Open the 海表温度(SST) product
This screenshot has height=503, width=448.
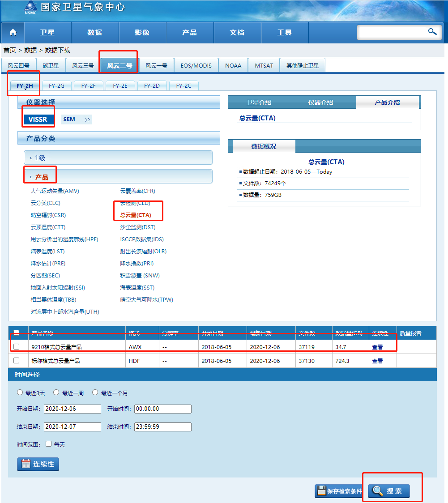coord(137,287)
